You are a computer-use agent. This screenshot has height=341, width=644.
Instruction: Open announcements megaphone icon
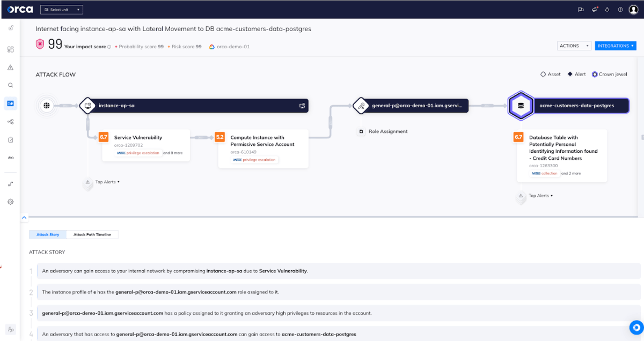coord(594,10)
